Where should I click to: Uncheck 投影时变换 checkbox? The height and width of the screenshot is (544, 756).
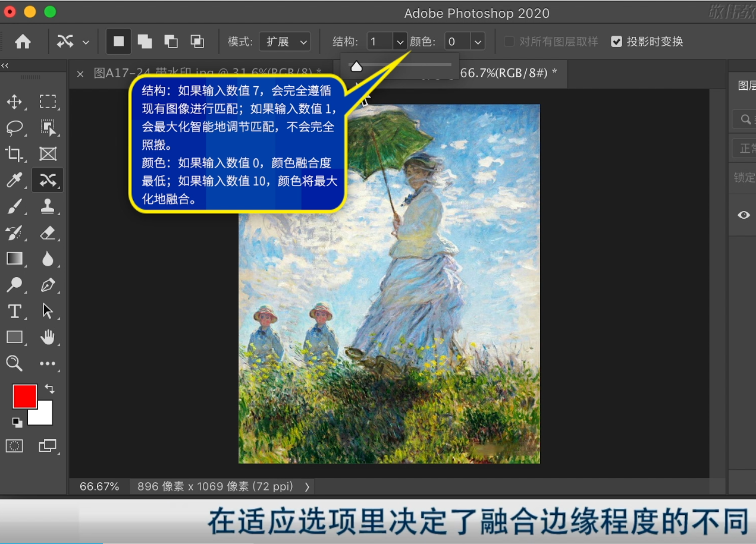[617, 42]
